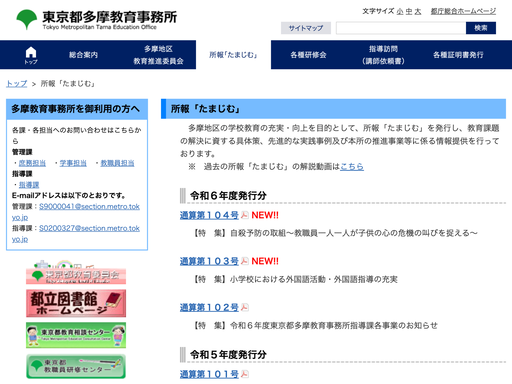Open 通算第104号 issue link

pyautogui.click(x=209, y=215)
